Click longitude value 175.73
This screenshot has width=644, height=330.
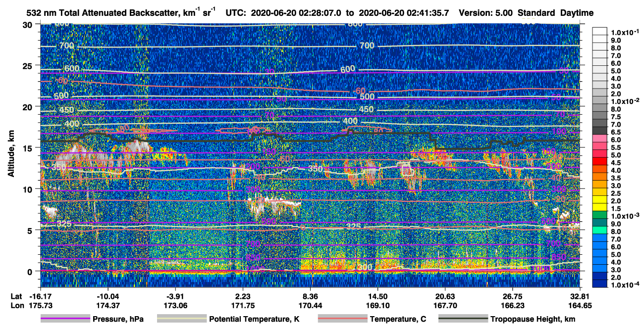tap(41, 306)
